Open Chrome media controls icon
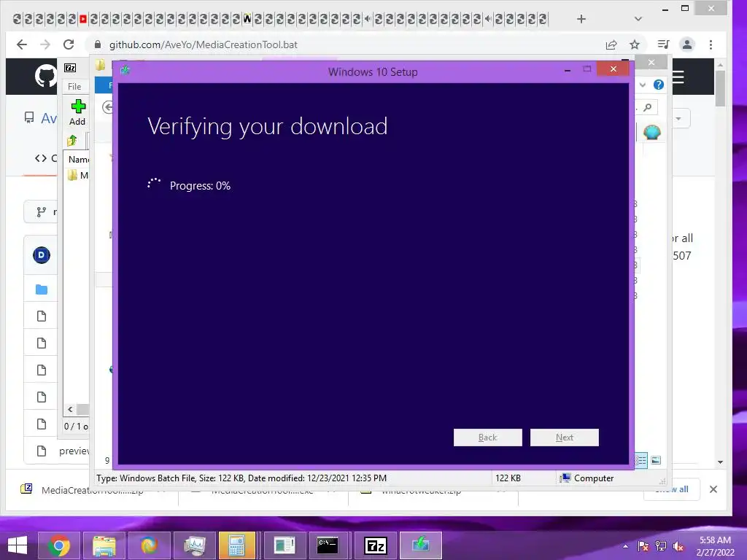The image size is (747, 560). pyautogui.click(x=663, y=44)
